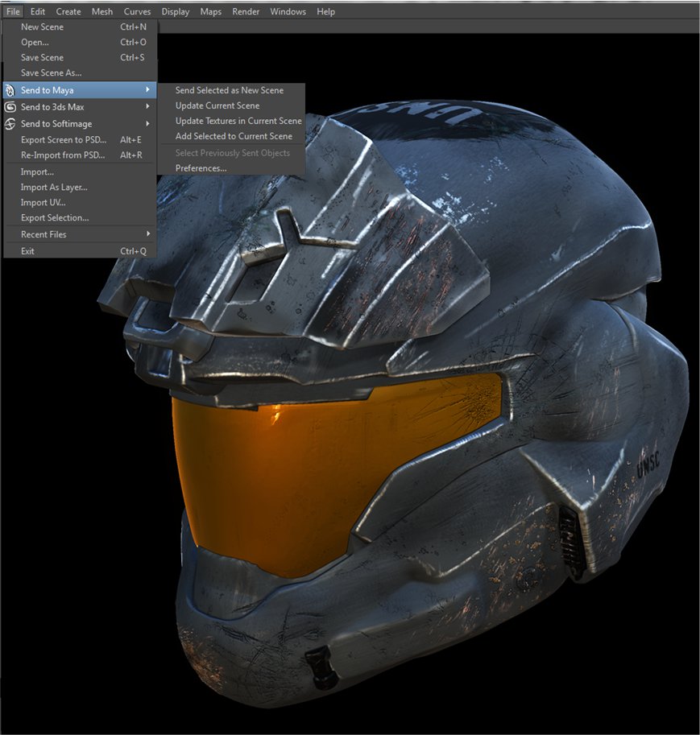Click Import As Layer... entry
Viewport: 700px width, 735px height.
tap(81, 187)
